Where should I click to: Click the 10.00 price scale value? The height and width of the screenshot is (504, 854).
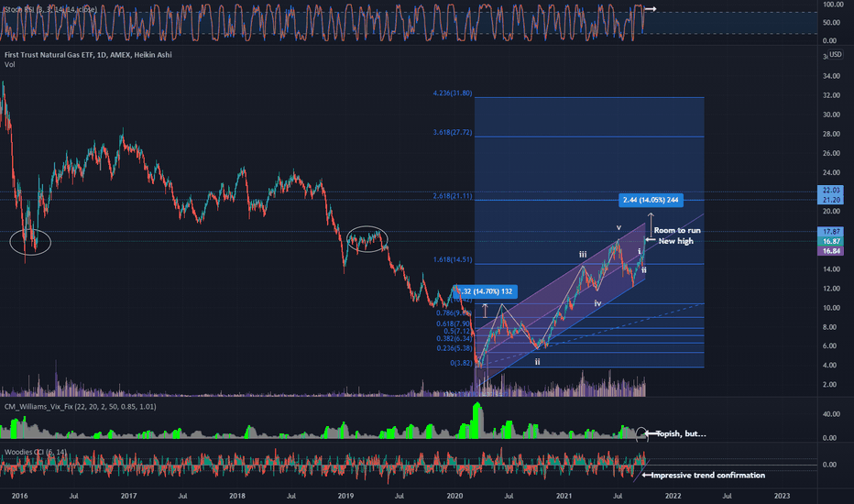pos(831,308)
